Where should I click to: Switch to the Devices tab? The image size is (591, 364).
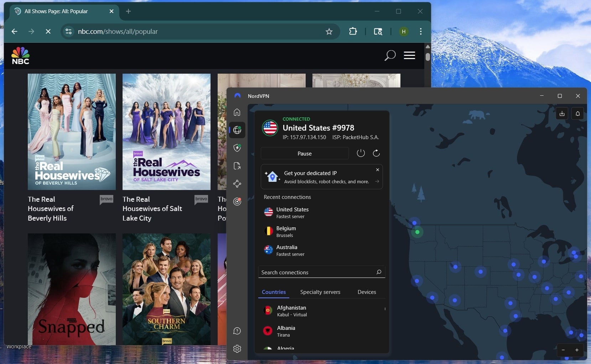click(367, 292)
